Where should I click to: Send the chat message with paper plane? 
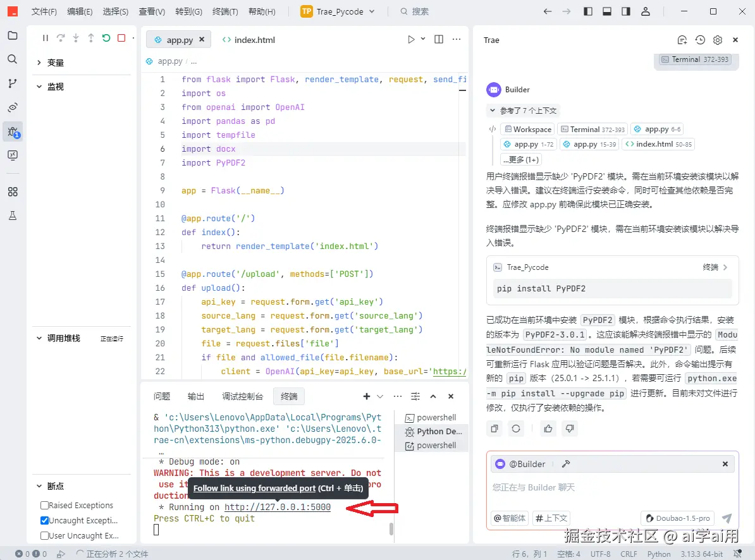[727, 518]
